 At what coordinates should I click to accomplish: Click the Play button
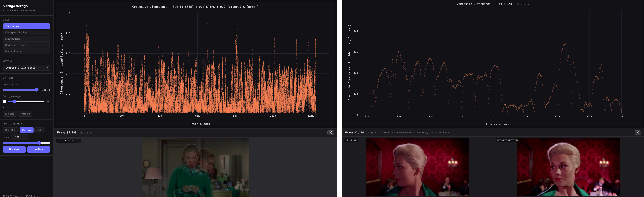coord(39,150)
